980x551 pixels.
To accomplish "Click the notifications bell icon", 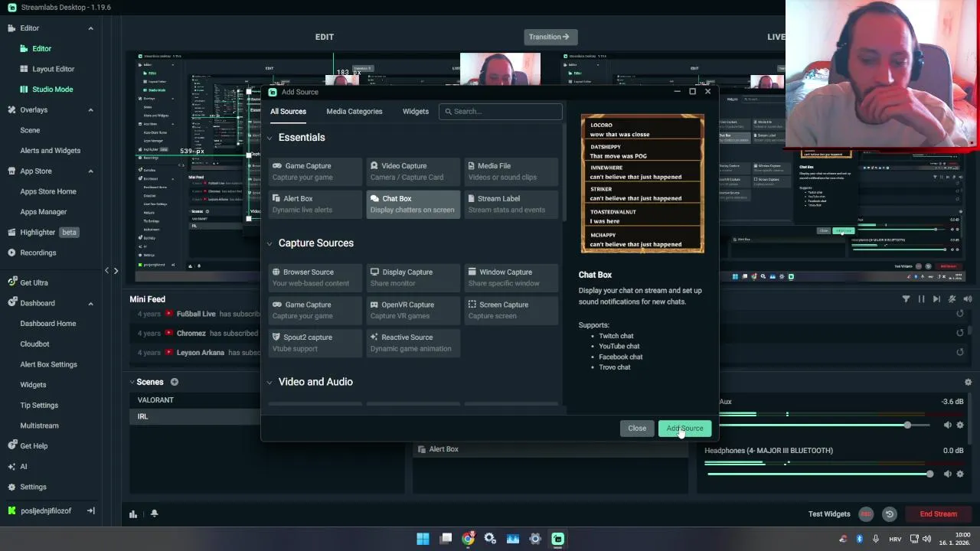I will click(x=154, y=514).
